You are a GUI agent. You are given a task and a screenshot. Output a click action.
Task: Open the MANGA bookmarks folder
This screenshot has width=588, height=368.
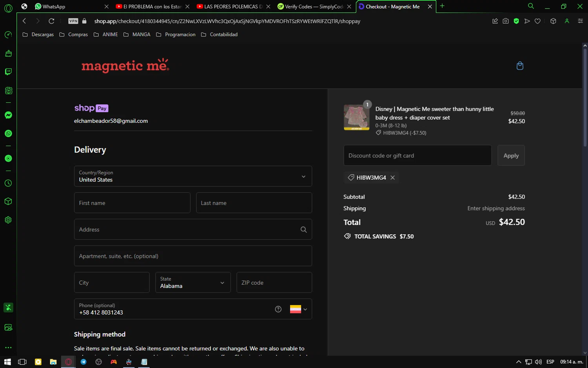point(137,35)
